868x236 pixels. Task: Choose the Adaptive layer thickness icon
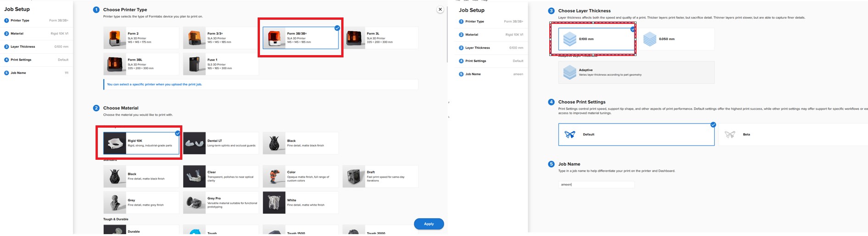pos(569,72)
